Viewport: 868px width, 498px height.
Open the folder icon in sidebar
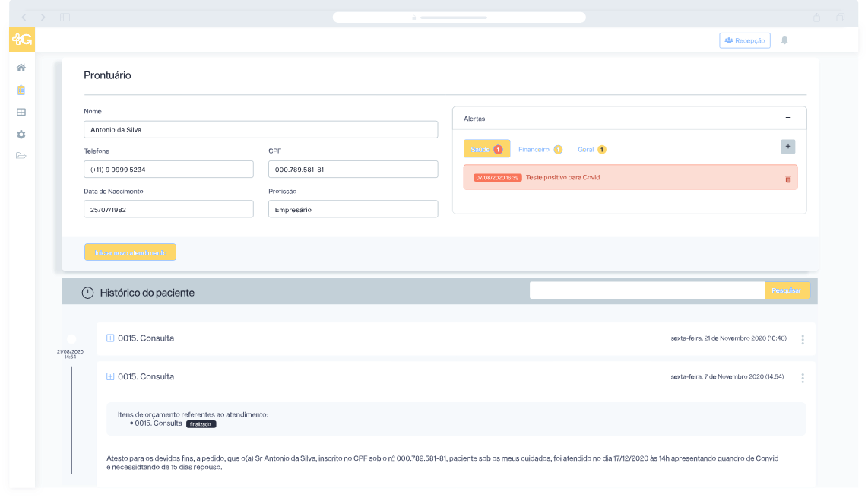(21, 156)
